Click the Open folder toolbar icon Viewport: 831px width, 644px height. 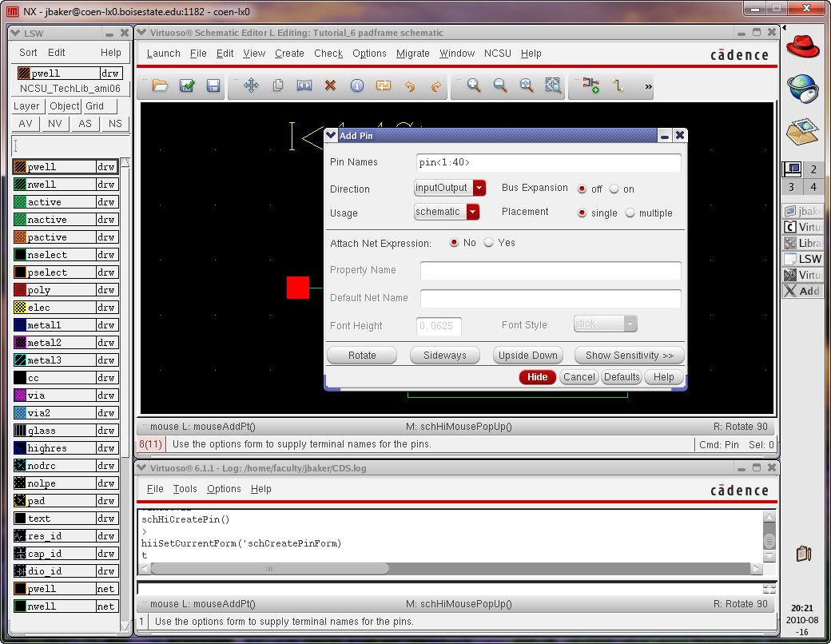(160, 85)
